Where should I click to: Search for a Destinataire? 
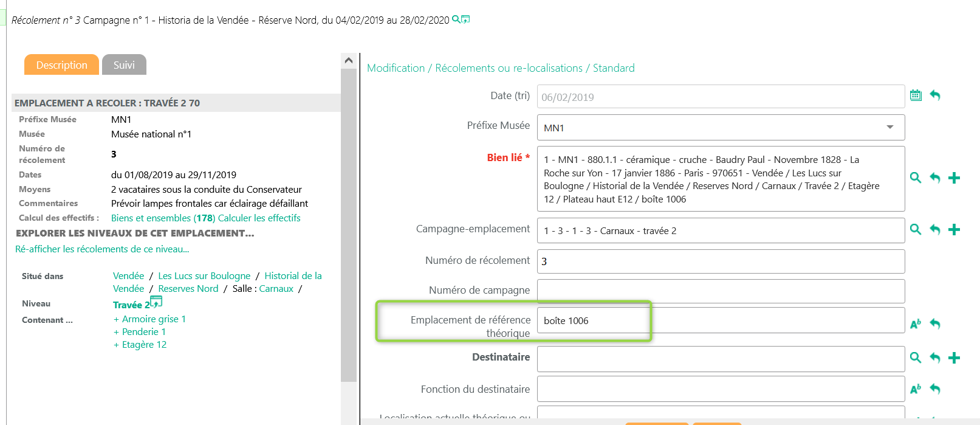pos(916,358)
